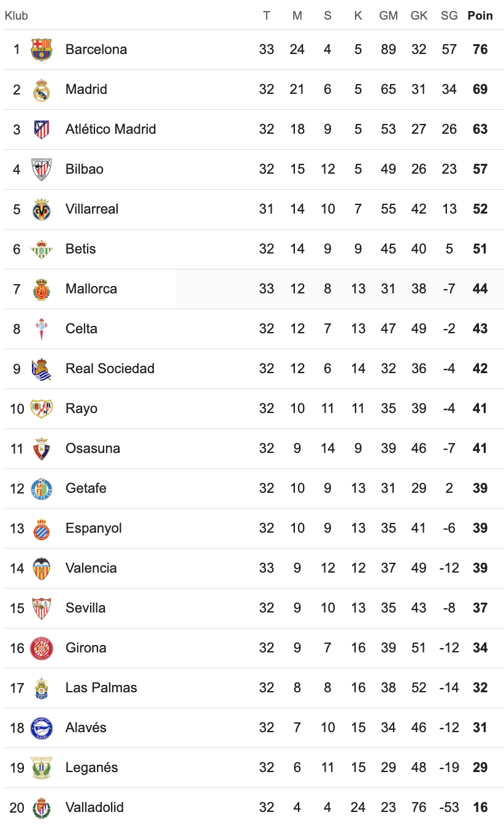
Task: Click the Villarreal yellow crest icon
Action: (x=42, y=209)
